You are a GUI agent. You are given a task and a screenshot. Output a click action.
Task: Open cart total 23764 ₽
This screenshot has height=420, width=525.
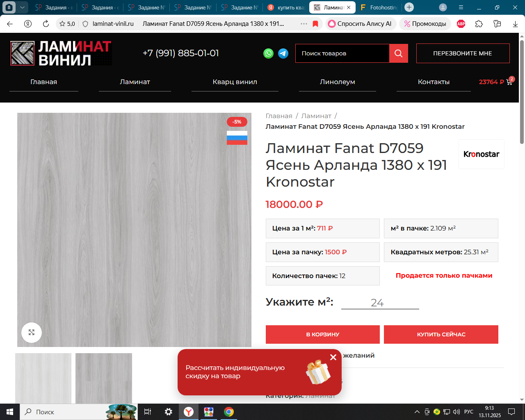pyautogui.click(x=491, y=82)
